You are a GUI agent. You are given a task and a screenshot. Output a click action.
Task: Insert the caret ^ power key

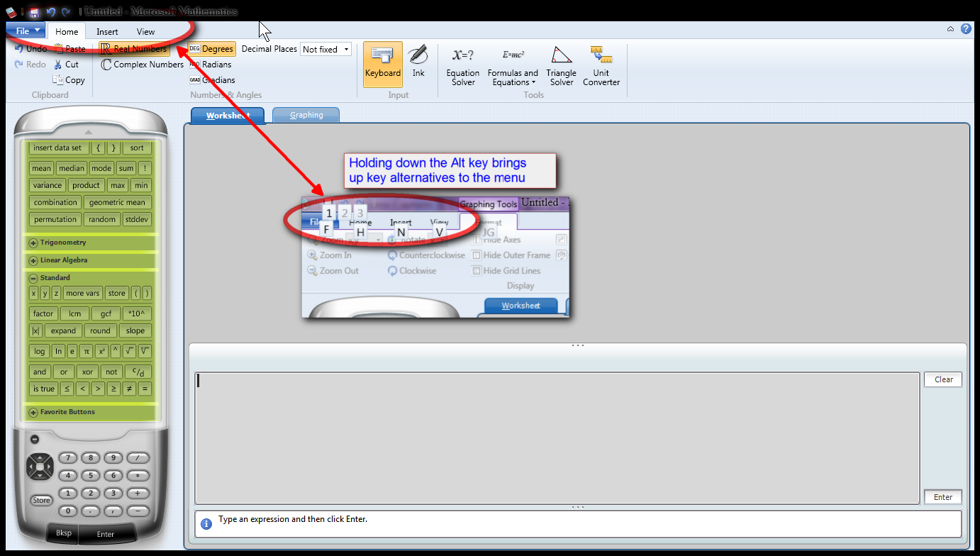(x=116, y=351)
